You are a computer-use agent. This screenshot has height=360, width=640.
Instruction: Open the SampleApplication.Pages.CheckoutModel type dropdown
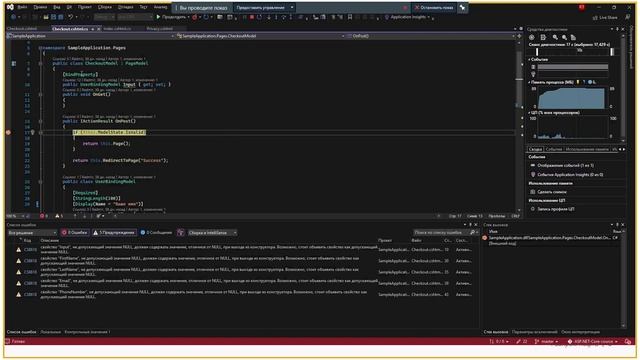260,36
